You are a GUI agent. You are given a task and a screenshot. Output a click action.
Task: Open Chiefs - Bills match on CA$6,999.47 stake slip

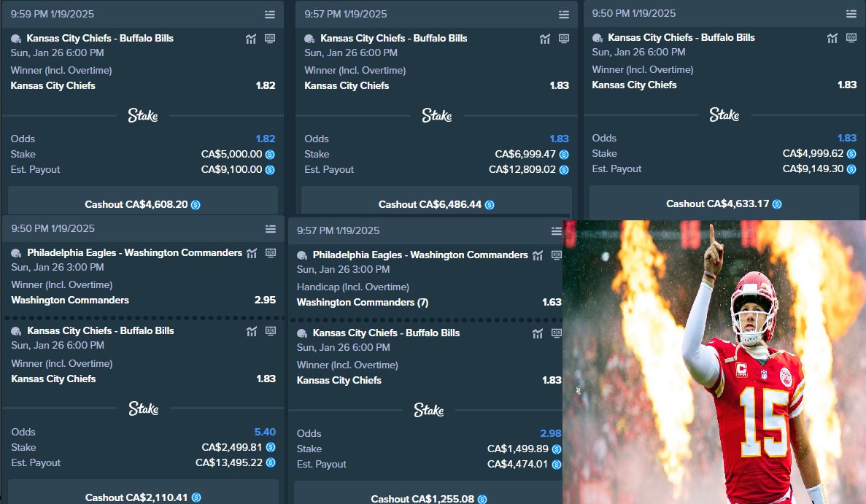(x=394, y=38)
